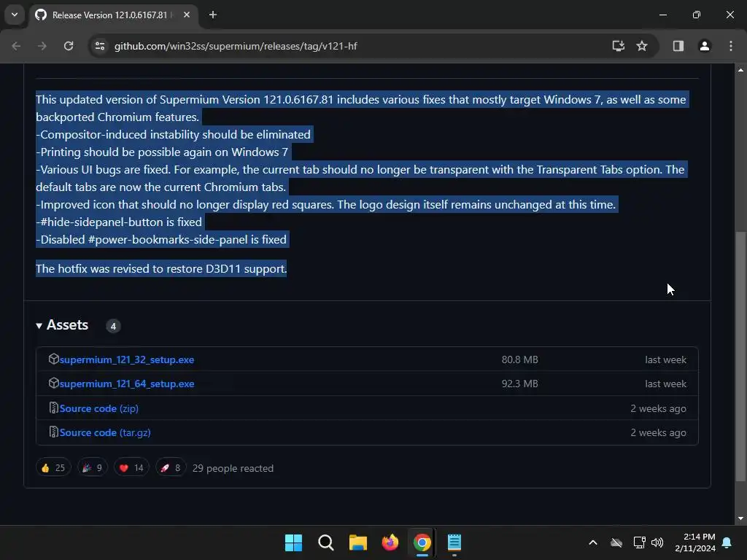This screenshot has height=560, width=747.
Task: View site information icon in address bar
Action: click(100, 46)
